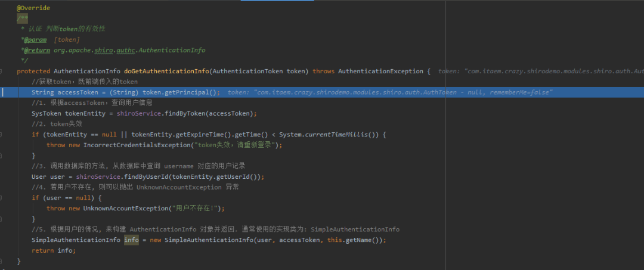The width and height of the screenshot is (644, 270).
Task: Select the comment '//获取token，既前端传入的token'
Action: tap(85, 82)
